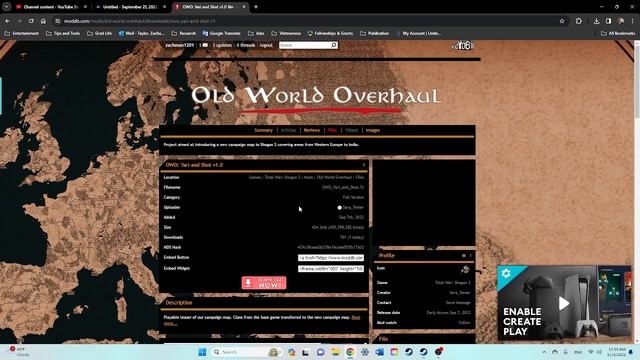Image resolution: width=640 pixels, height=360 pixels.
Task: Click the Read more link in Description
Action: (356, 318)
